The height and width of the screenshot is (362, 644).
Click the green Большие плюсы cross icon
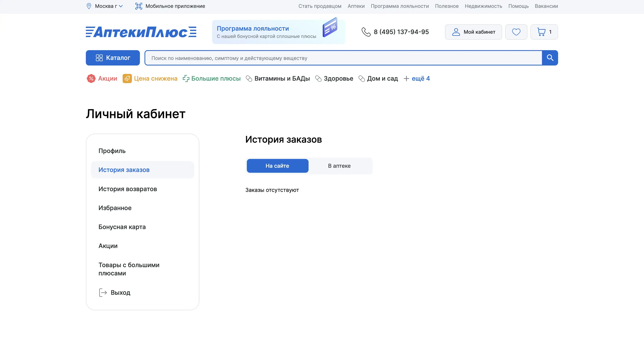coord(186,78)
